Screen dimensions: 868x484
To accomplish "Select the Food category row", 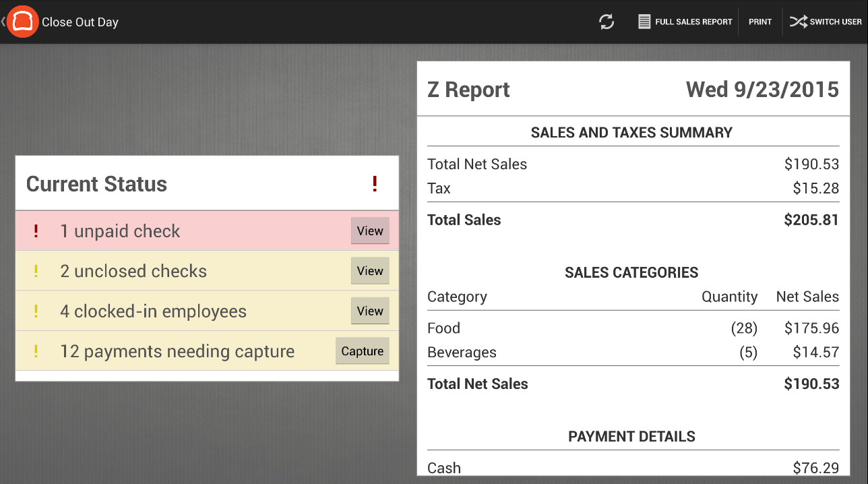I will click(x=632, y=328).
